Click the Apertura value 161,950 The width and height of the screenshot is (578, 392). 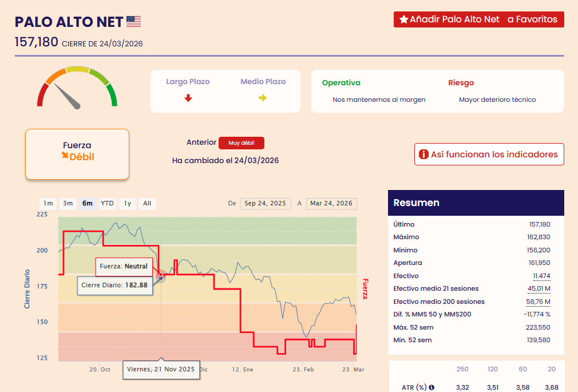coord(539,263)
